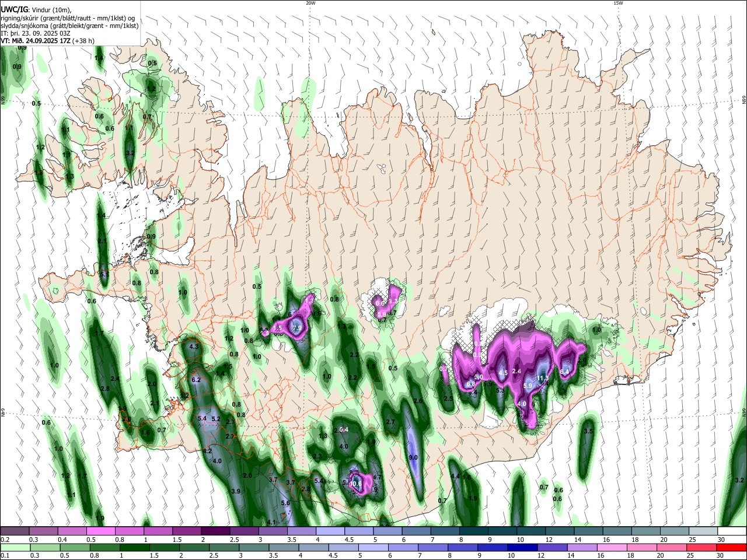Click the bright pink 0.5–0.8 snow legend swatch
747x560 pixels.
point(100,531)
